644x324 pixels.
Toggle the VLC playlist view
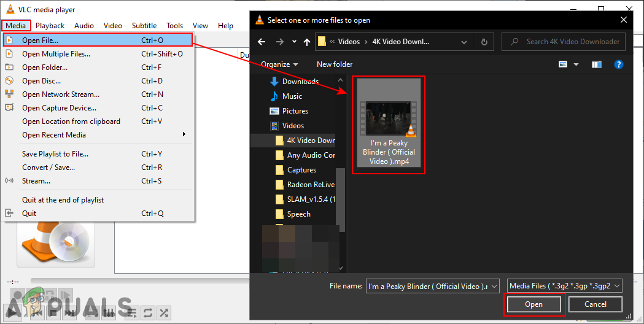(132, 313)
